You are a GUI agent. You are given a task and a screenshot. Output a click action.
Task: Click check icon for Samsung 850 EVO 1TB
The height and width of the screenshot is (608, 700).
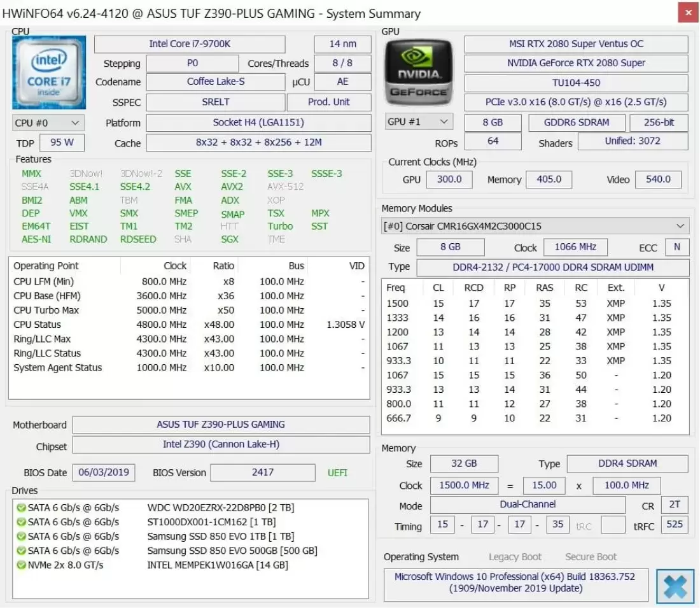(x=21, y=537)
